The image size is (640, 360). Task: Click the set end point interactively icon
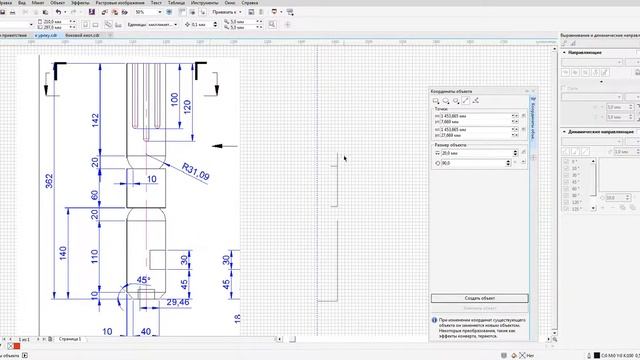(524, 129)
